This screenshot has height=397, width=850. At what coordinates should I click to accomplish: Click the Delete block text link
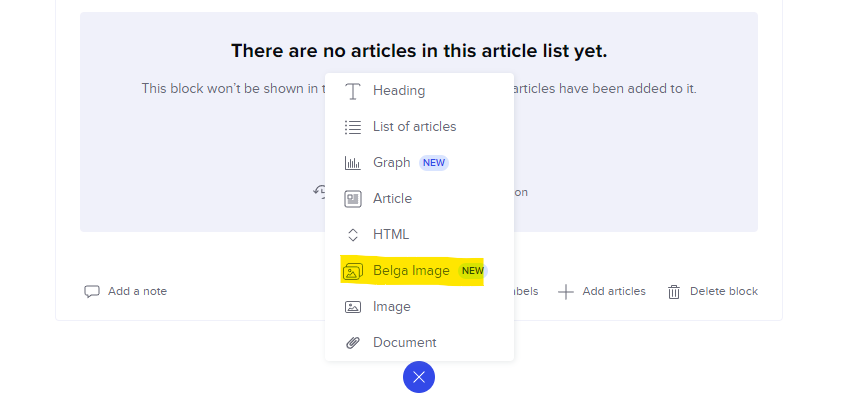pyautogui.click(x=724, y=292)
